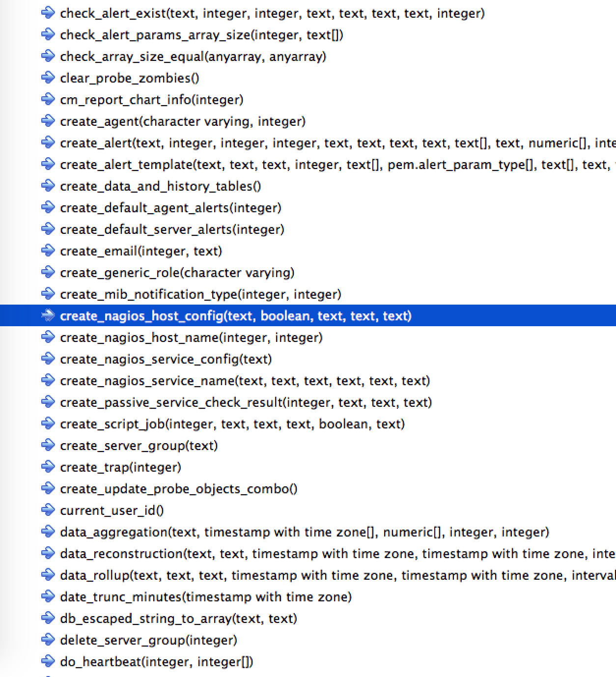Viewport: 616px width, 677px height.
Task: Select the data_aggregation function entry
Action: point(304,532)
